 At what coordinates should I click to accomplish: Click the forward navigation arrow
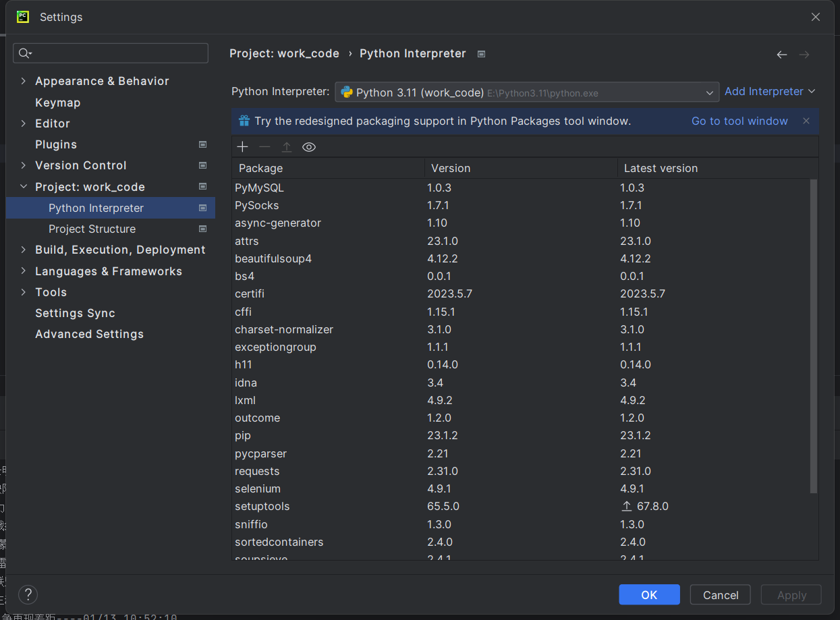pyautogui.click(x=804, y=55)
